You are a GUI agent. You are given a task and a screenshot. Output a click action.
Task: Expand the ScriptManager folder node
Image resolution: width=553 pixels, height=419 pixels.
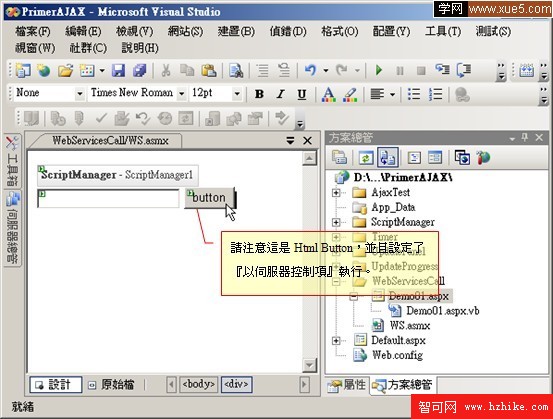[x=336, y=222]
